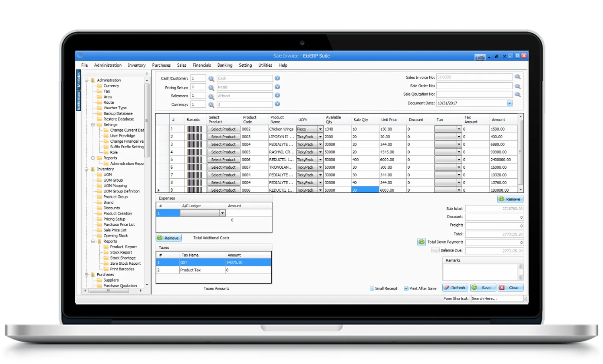Click the search icon beside Sale Quotation No
The width and height of the screenshot is (603, 364).
[x=518, y=94]
